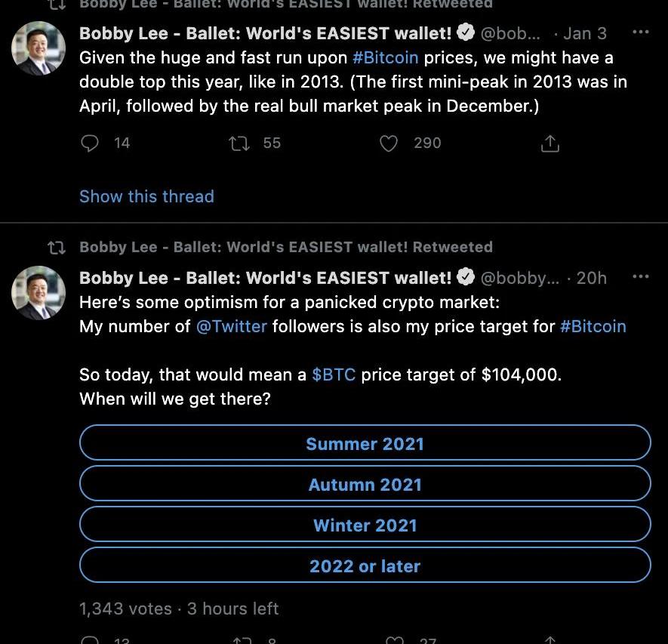The width and height of the screenshot is (668, 644).
Task: Open #Bitcoin hashtag in Jan 3 tweet
Action: pos(386,57)
